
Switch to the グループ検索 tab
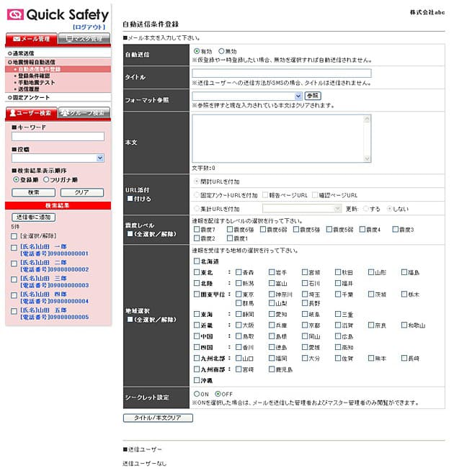[x=84, y=113]
